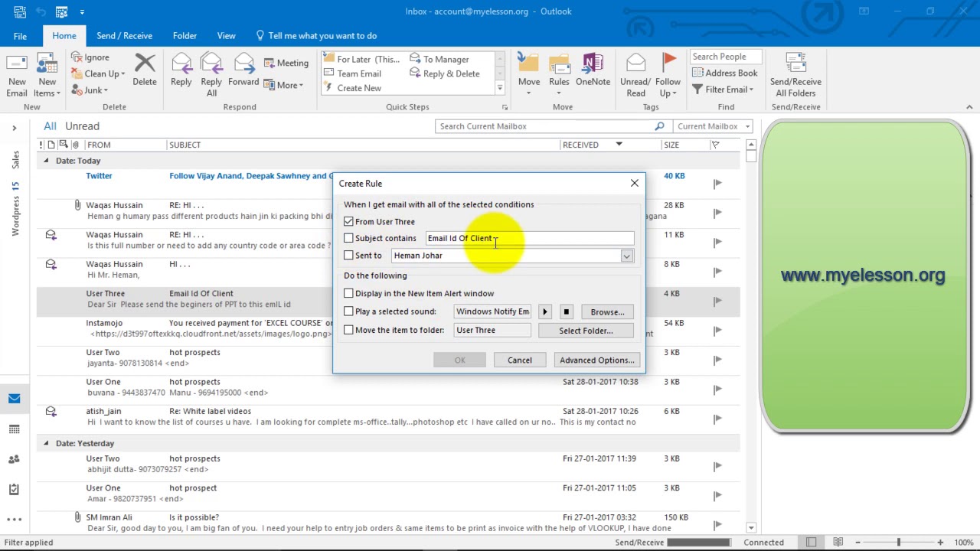Open the File tab
The image size is (980, 551).
click(20, 35)
